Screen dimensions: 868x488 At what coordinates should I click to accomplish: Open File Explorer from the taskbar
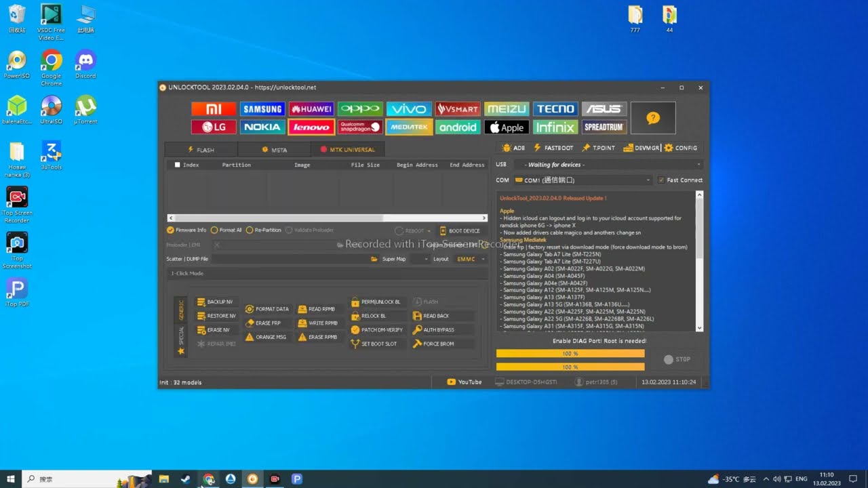(x=163, y=479)
